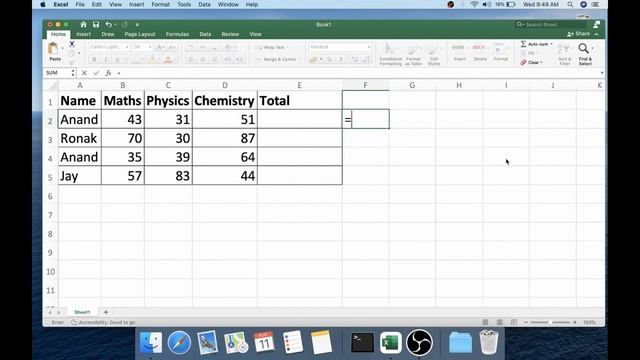This screenshot has height=360, width=640.
Task: Adjust the zoom slider
Action: (550, 322)
